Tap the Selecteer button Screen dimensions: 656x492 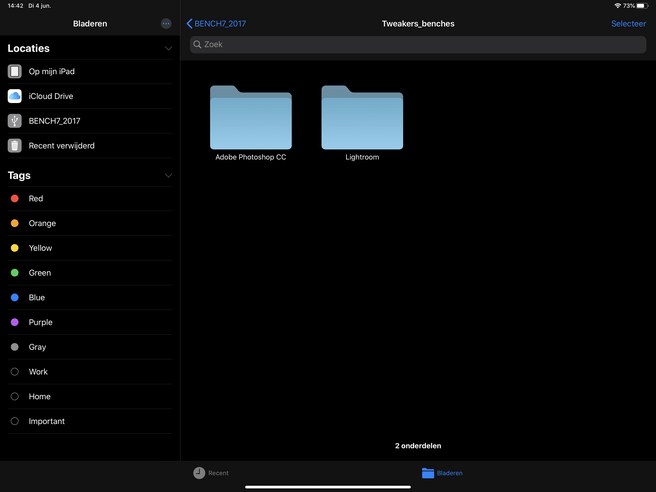point(628,24)
